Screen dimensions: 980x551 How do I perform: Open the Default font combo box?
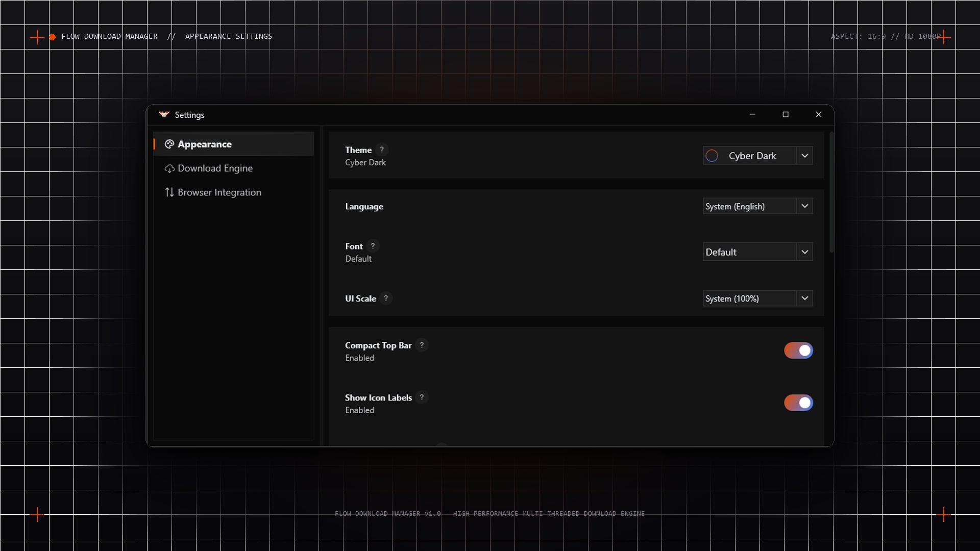tap(757, 252)
